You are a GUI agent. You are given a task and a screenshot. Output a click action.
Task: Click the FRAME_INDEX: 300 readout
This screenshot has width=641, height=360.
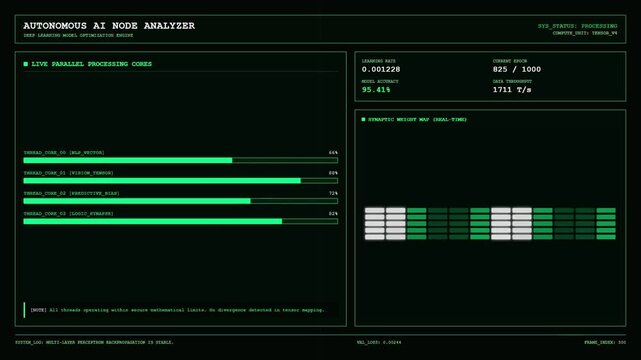pos(605,342)
